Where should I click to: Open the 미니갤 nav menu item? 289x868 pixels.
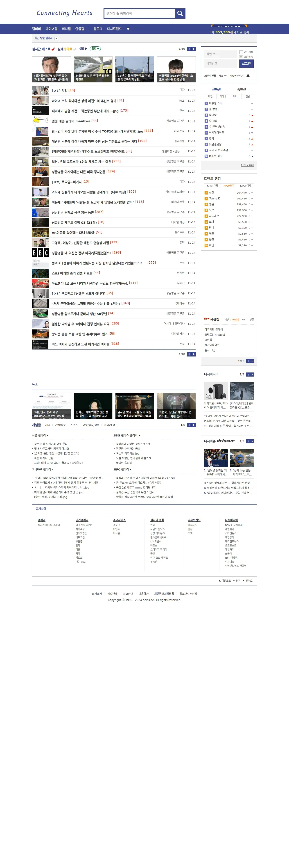pyautogui.click(x=66, y=29)
